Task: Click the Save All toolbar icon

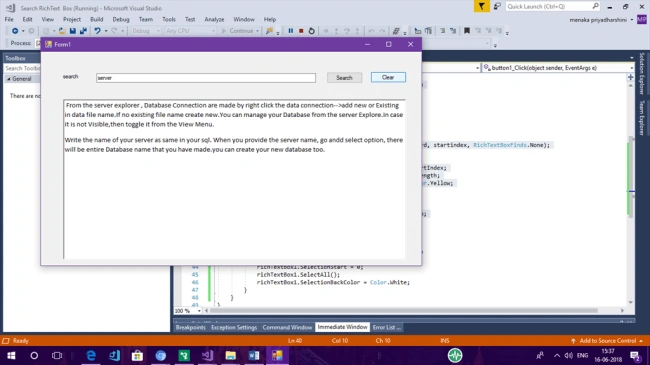Action: [x=83, y=31]
